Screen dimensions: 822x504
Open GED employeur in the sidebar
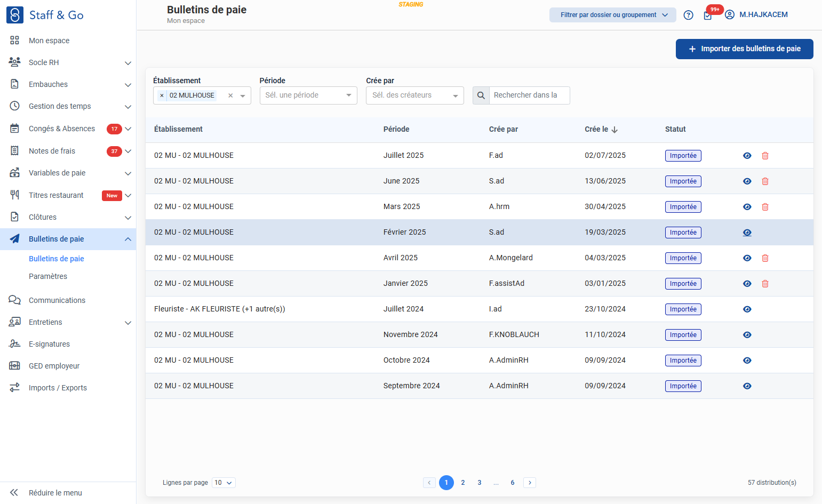68,366
